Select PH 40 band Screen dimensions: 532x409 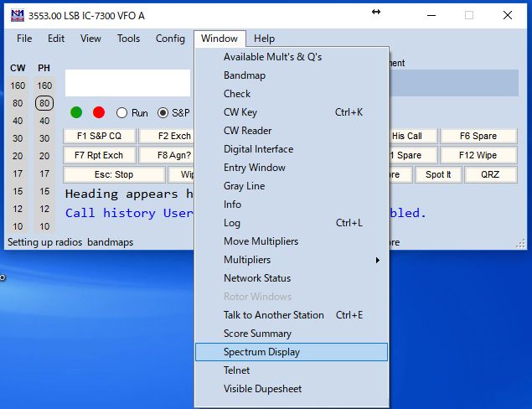point(44,121)
